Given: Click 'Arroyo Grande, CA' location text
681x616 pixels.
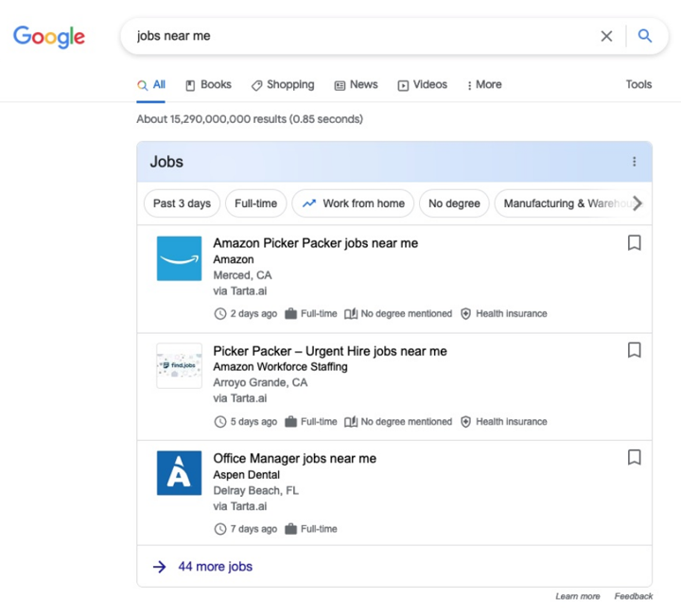Looking at the screenshot, I should 260,382.
